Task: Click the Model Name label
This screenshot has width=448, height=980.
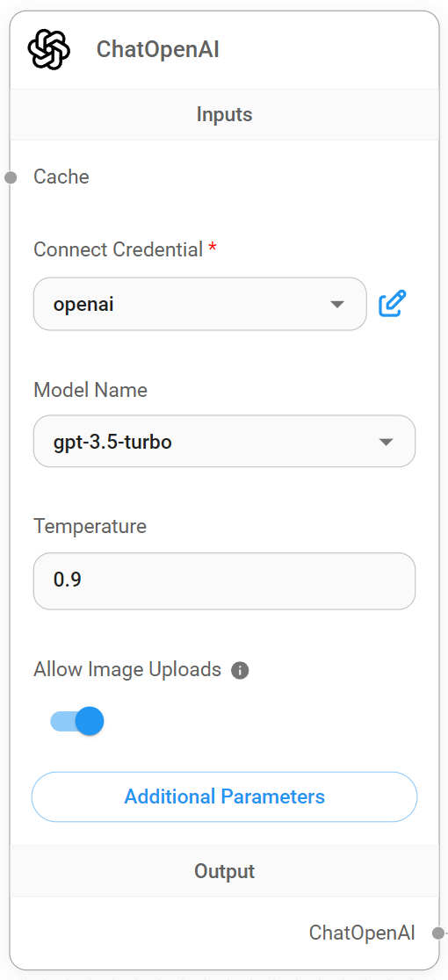Action: (x=90, y=390)
